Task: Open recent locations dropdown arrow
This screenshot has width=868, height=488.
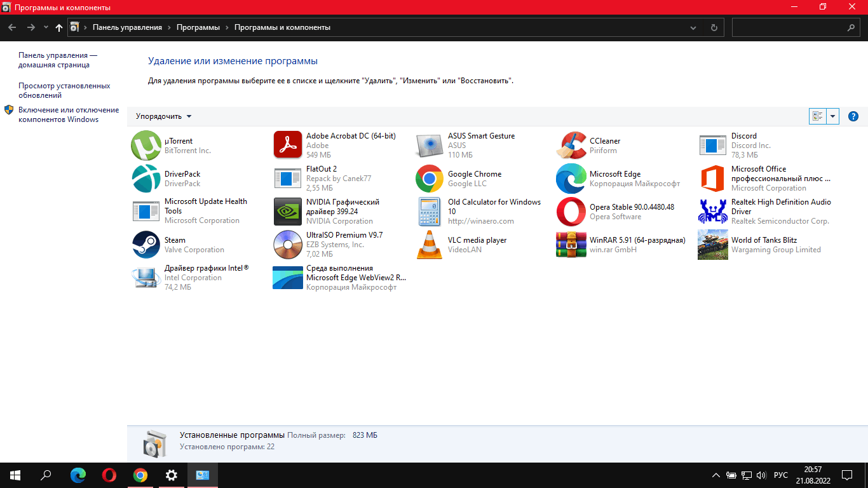Action: 46,27
